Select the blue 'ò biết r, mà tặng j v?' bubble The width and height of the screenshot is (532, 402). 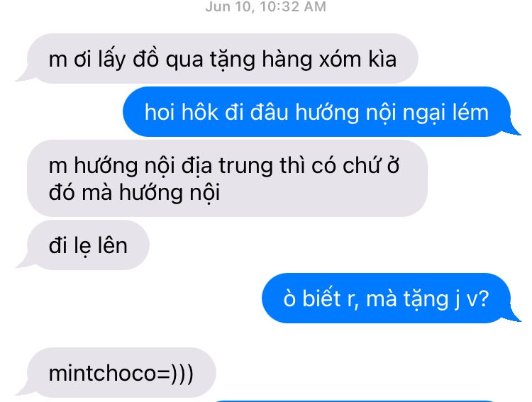point(391,298)
